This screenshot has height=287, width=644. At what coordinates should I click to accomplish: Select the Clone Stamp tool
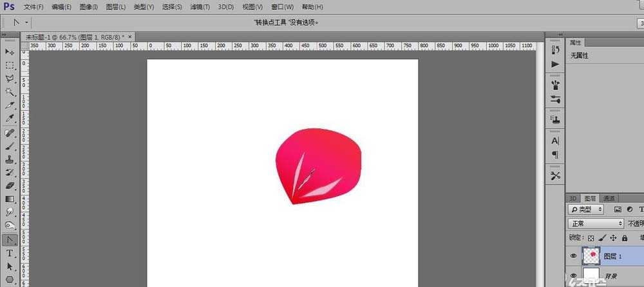pyautogui.click(x=10, y=159)
